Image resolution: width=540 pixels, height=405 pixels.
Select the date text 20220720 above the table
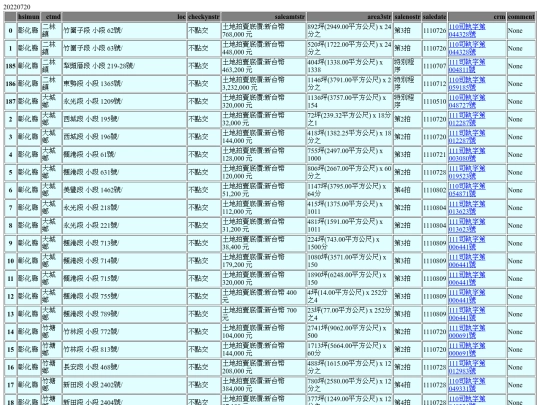(x=17, y=7)
